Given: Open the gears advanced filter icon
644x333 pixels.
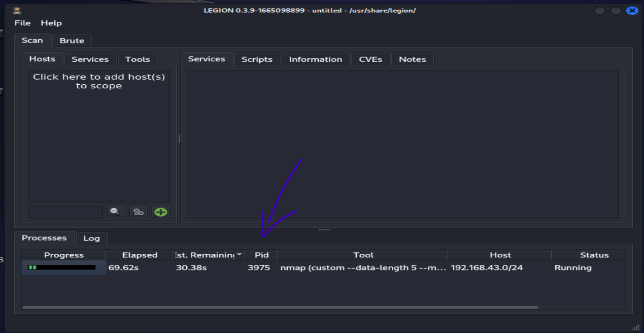Looking at the screenshot, I should click(x=138, y=212).
